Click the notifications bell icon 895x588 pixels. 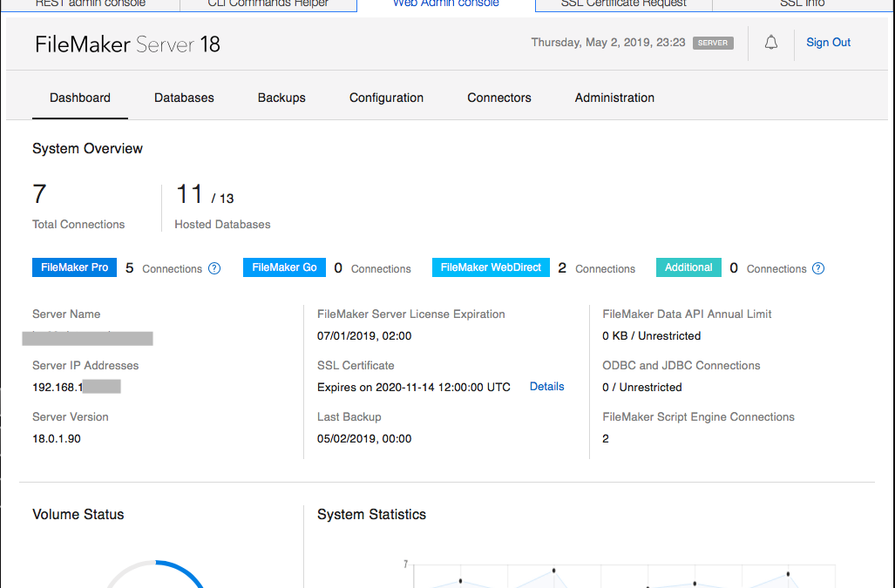(x=771, y=43)
